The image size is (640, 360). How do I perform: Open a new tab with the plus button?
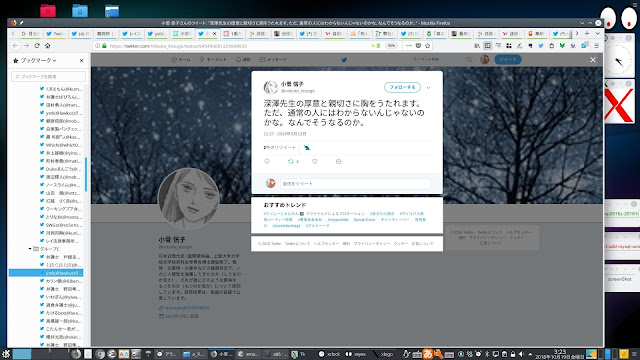[x=587, y=33]
